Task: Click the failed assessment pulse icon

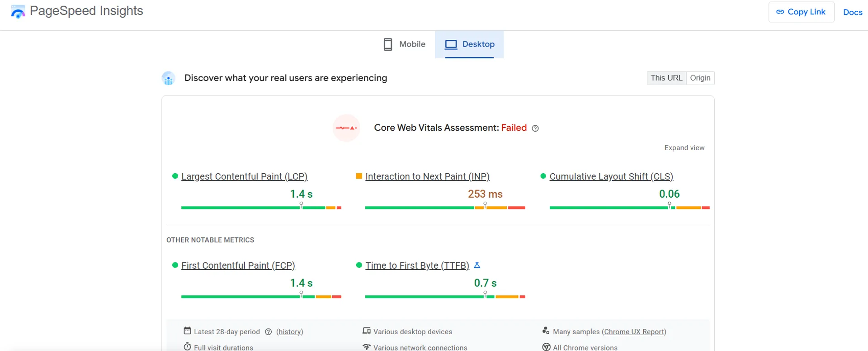Action: [346, 128]
